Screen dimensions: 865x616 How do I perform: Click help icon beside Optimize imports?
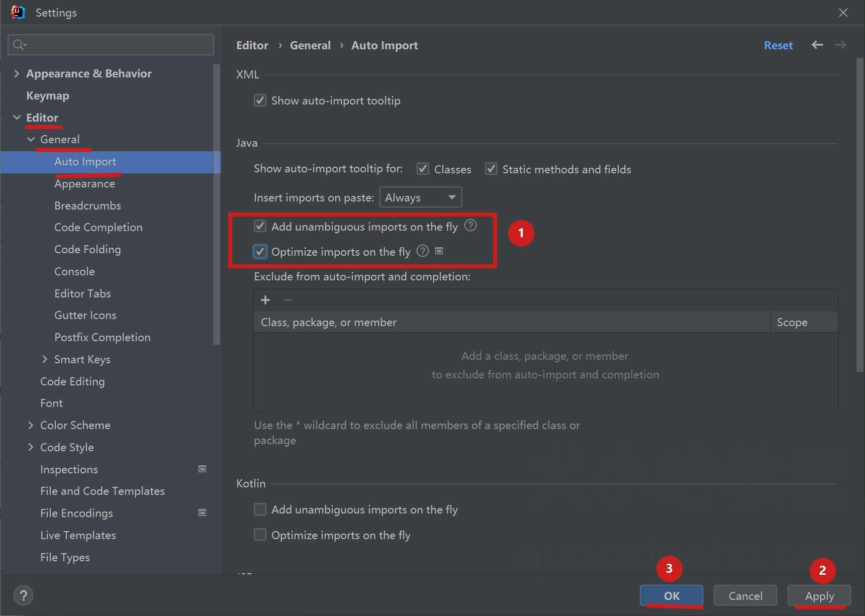(423, 251)
